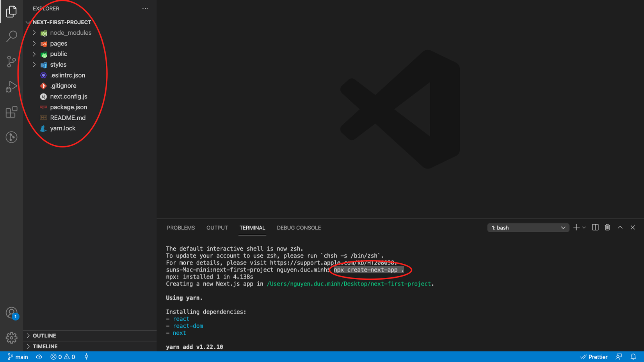Click the EXPLORER panel title
This screenshot has height=362, width=644.
[46, 9]
